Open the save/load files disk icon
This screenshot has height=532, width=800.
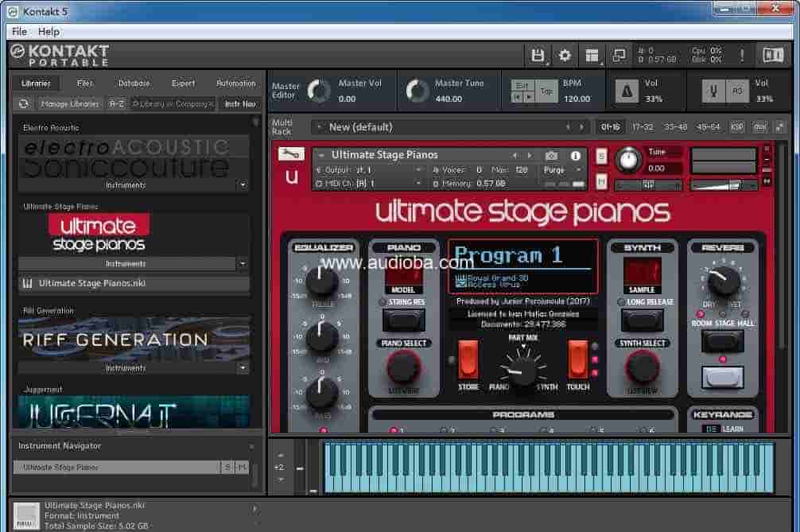pos(538,55)
